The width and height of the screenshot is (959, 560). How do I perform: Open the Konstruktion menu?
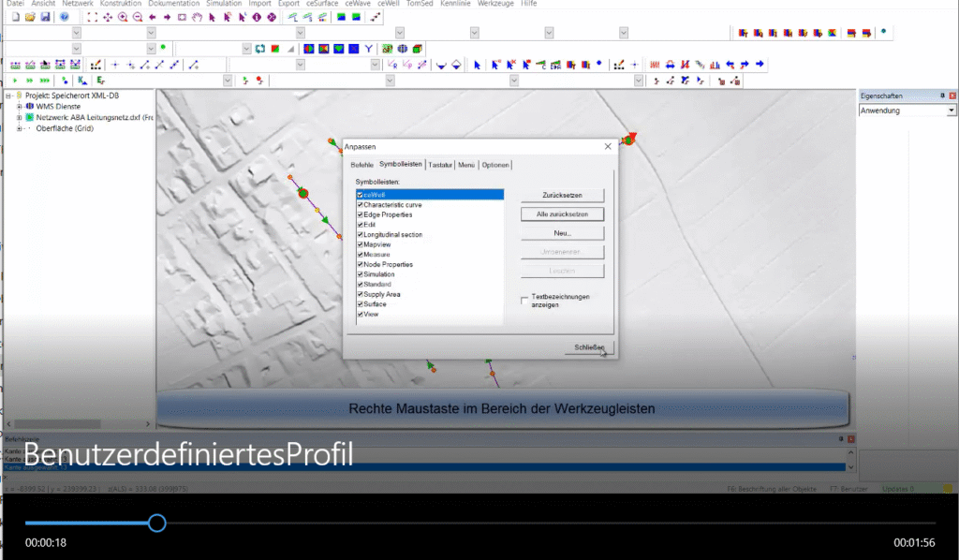point(122,3)
